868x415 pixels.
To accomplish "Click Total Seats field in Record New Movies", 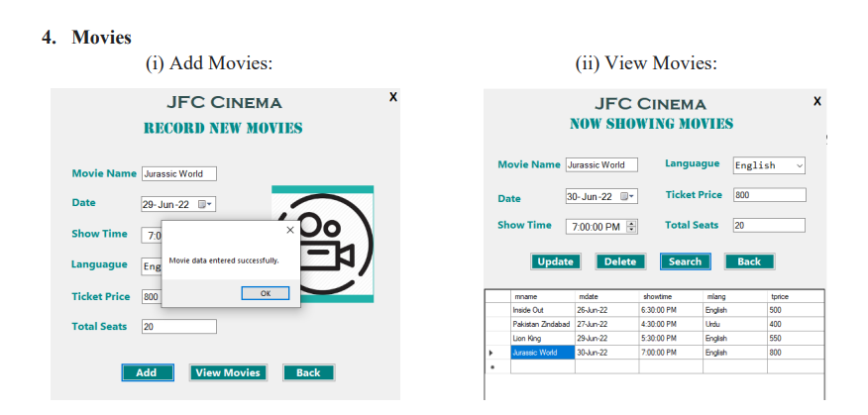I will pos(178,327).
